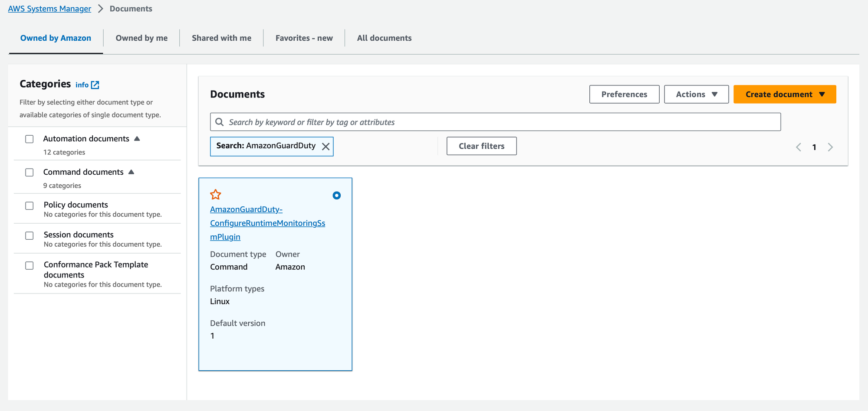Viewport: 868px width, 411px height.
Task: Click page number 1 in pagination
Action: tap(814, 147)
